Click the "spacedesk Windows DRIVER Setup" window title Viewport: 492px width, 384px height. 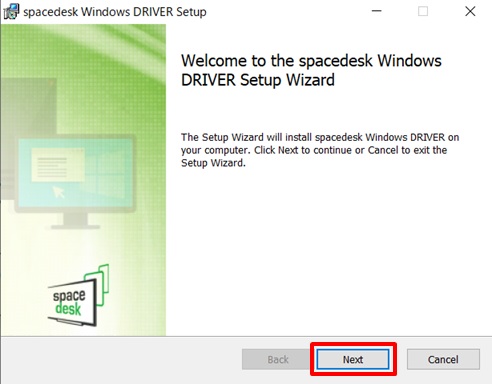click(x=115, y=12)
